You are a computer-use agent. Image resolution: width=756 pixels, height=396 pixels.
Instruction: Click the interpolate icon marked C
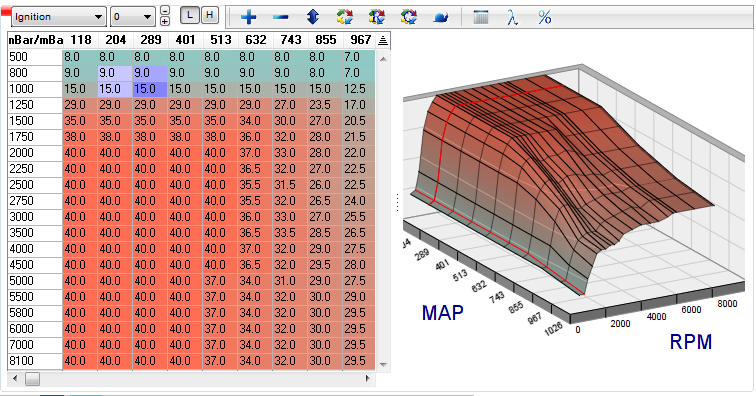pos(408,17)
